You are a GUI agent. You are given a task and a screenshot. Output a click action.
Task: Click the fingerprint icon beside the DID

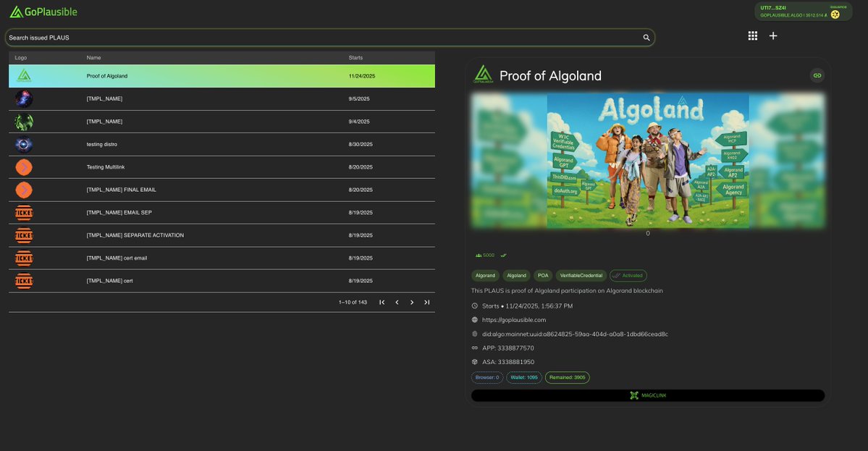pyautogui.click(x=474, y=334)
